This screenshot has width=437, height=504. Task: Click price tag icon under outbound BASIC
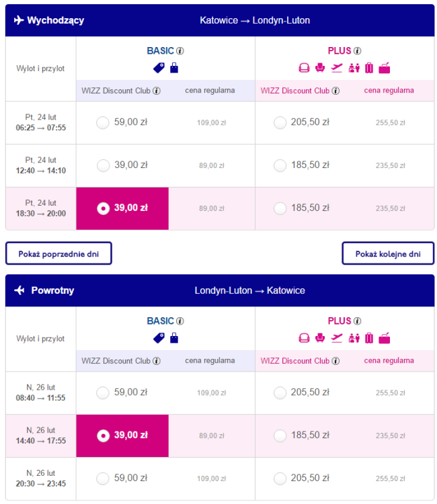pyautogui.click(x=159, y=67)
